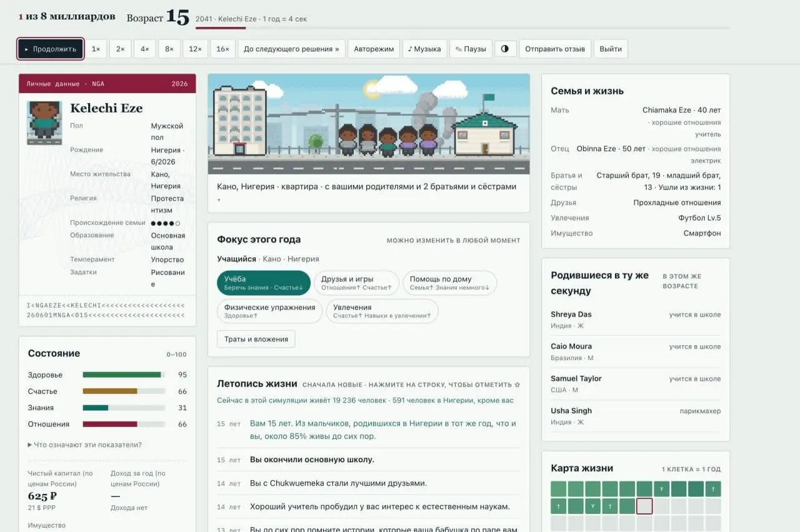Choose the Помощь по дому focus
The height and width of the screenshot is (532, 800).
coord(449,283)
